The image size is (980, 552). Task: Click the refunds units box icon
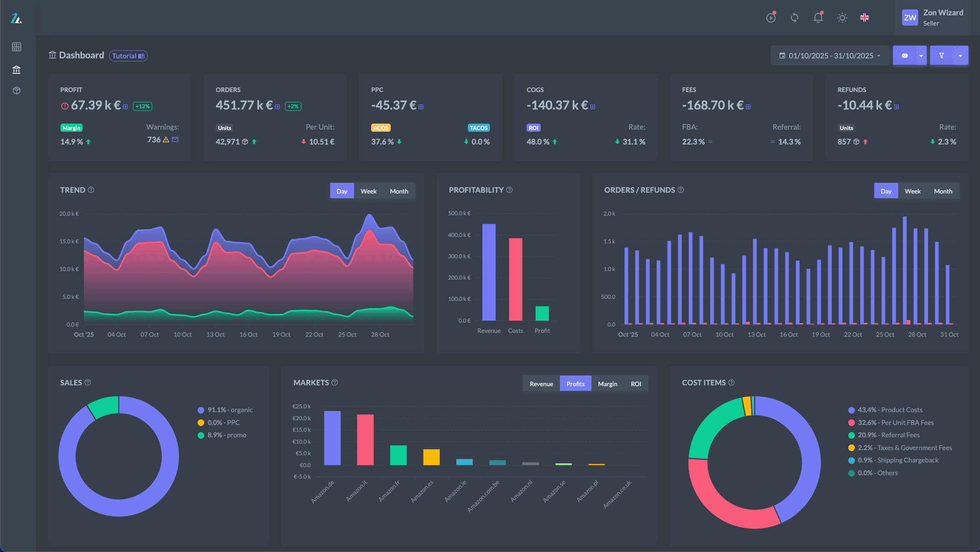pyautogui.click(x=856, y=142)
